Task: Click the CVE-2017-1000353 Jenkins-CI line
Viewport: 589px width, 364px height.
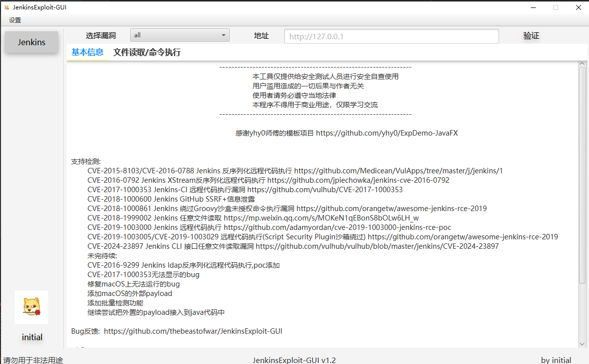Action: click(245, 190)
